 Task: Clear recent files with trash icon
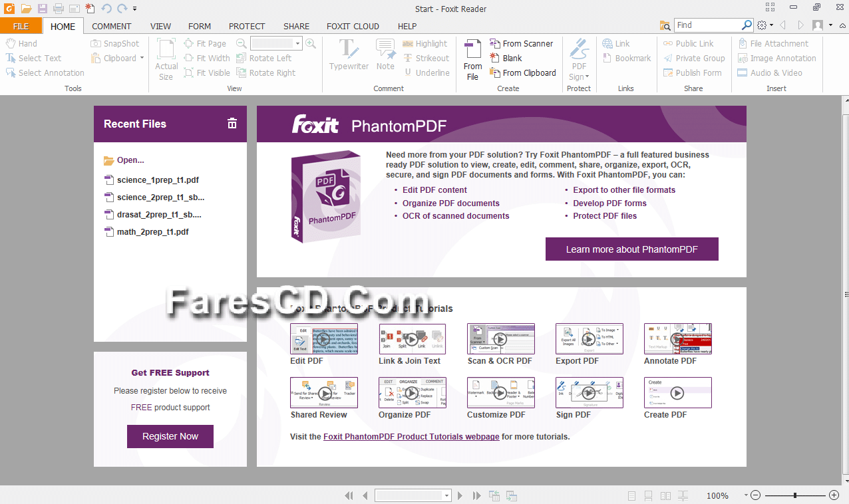[232, 124]
